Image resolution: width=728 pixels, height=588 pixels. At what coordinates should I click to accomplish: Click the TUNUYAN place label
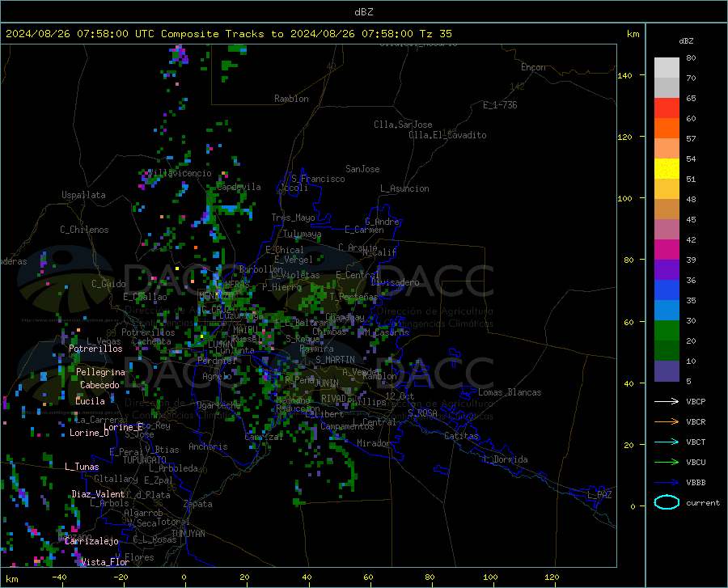[x=188, y=533]
